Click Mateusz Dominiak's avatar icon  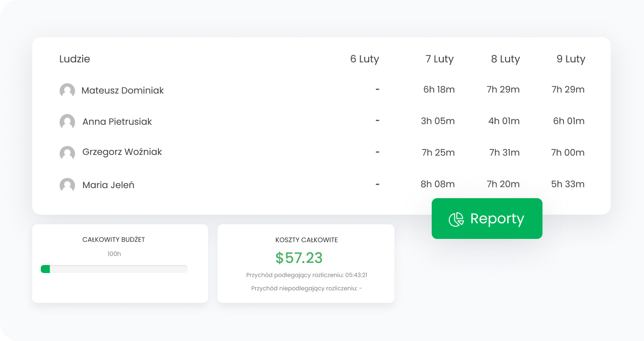[67, 91]
